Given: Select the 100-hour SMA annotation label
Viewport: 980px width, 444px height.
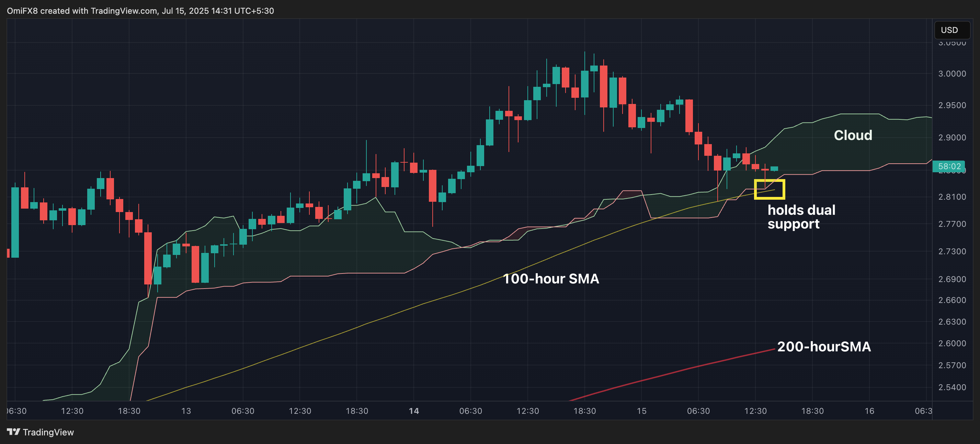Looking at the screenshot, I should click(551, 279).
